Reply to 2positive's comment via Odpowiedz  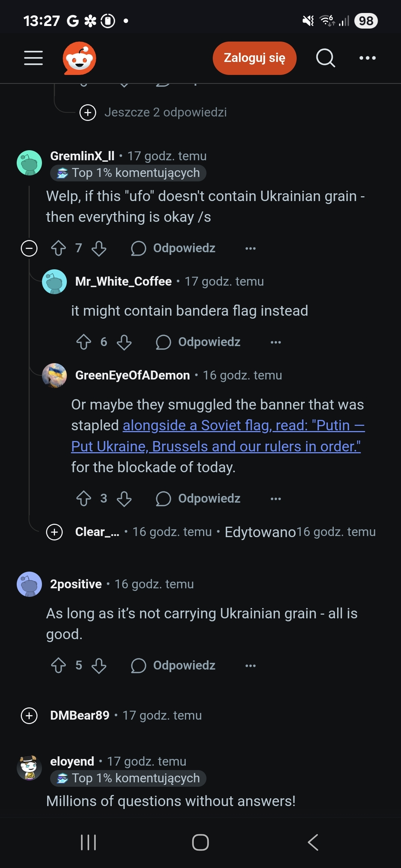173,665
